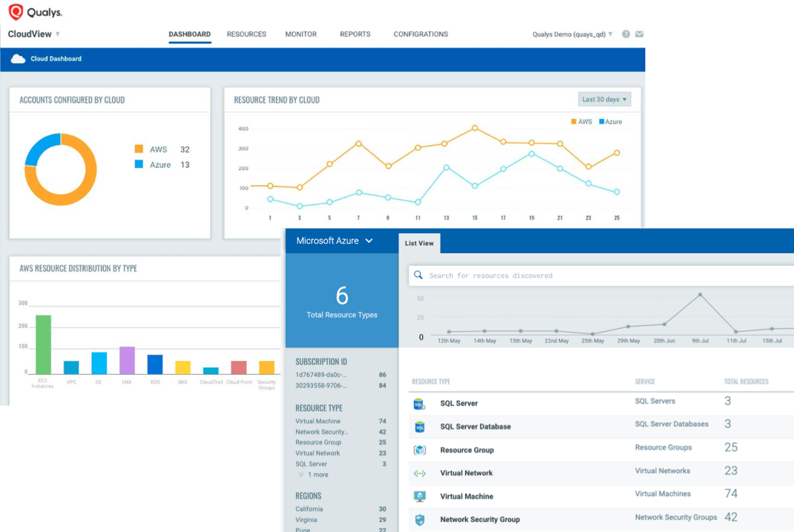Click the Virtual Machine monitor icon

click(x=420, y=496)
